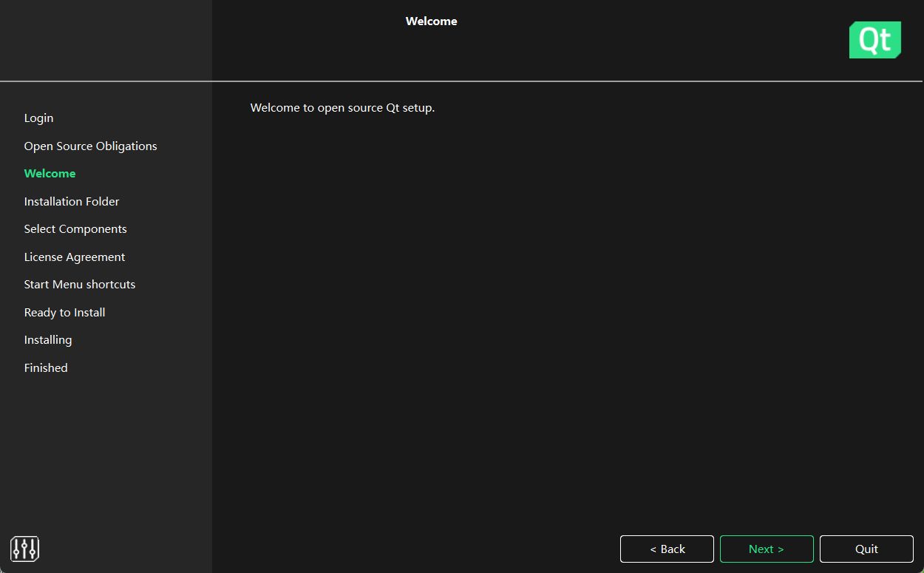Screen dimensions: 924x573
Task: Select the Select Components step
Action: pos(75,229)
